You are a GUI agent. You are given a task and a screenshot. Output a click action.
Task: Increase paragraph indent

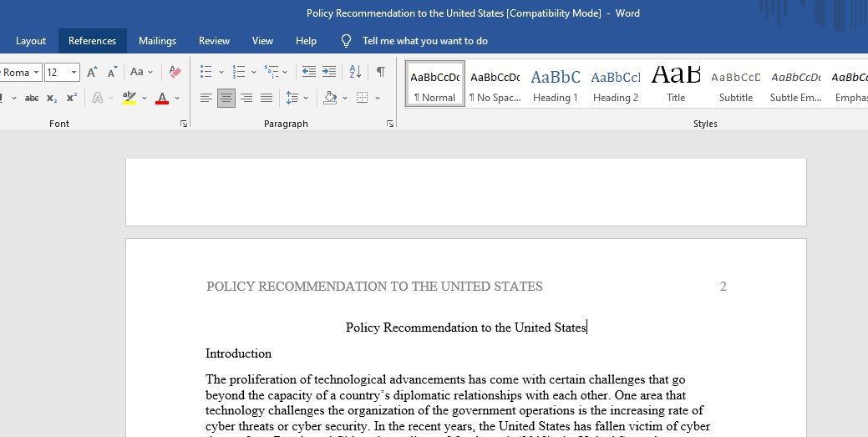tap(329, 72)
